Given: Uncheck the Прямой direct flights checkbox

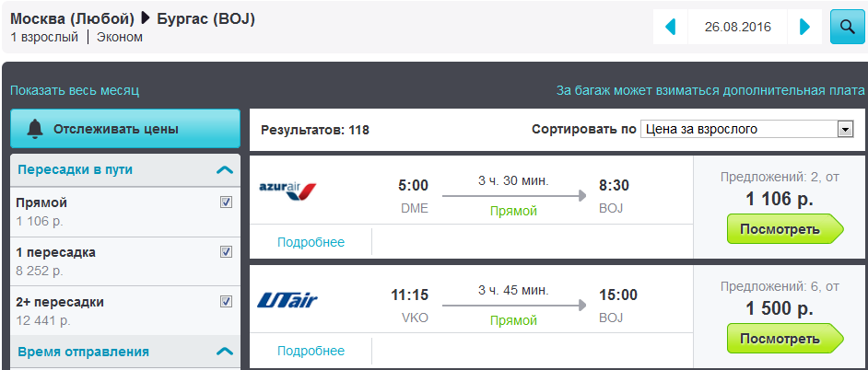Looking at the screenshot, I should (226, 202).
